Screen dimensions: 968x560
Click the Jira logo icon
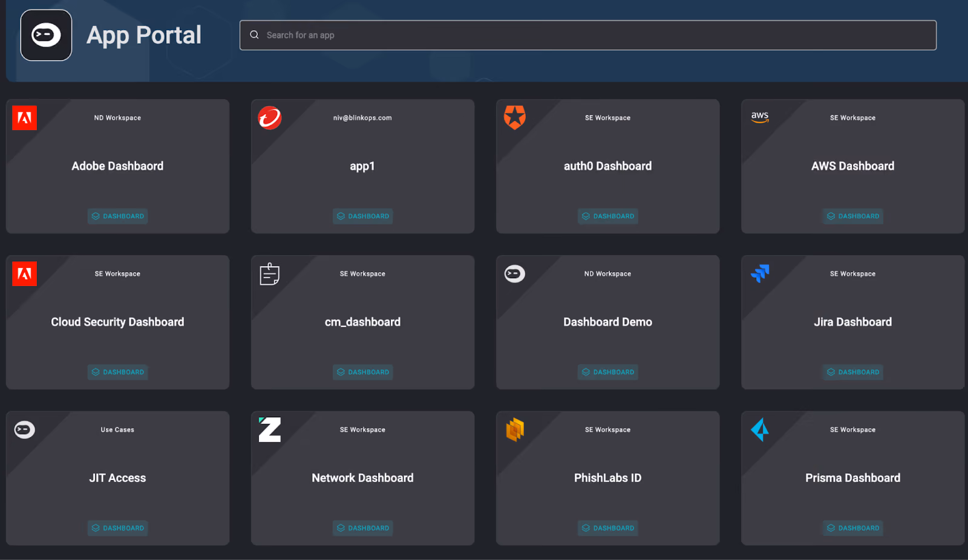point(760,273)
